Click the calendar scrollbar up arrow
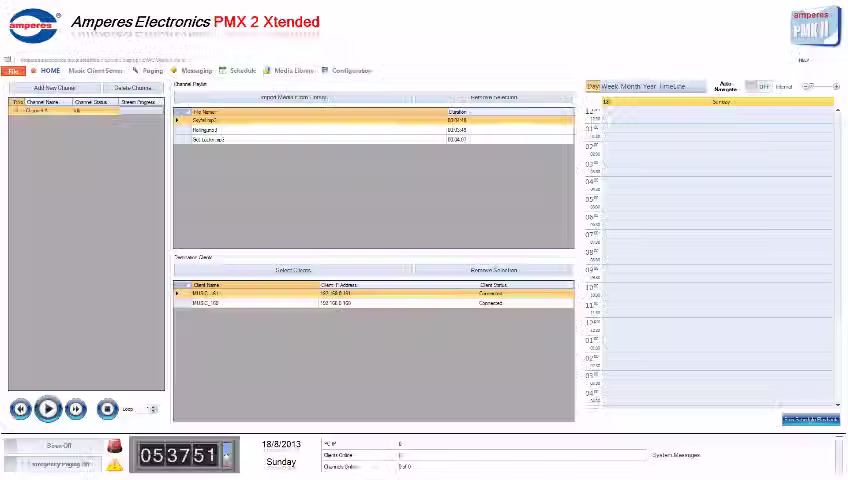848x480 pixels. click(838, 110)
